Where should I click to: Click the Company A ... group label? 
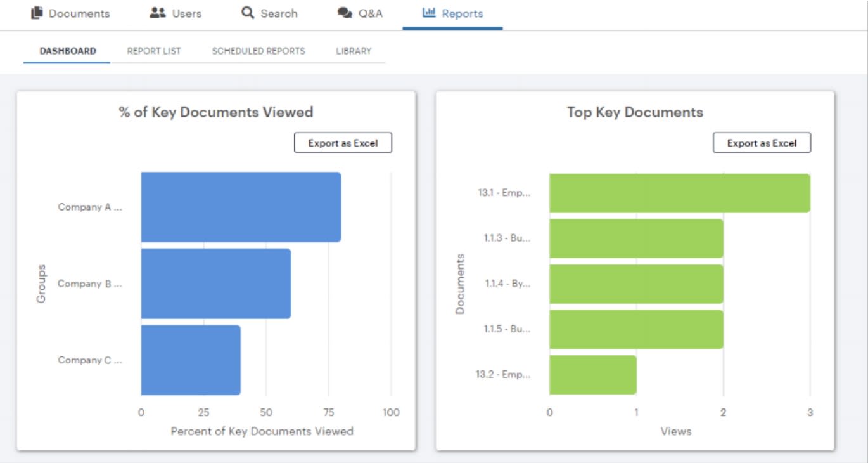pos(90,207)
